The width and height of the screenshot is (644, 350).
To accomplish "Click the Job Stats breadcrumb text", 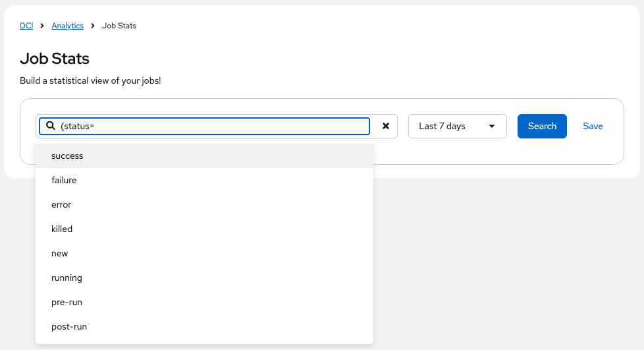I will coord(119,26).
